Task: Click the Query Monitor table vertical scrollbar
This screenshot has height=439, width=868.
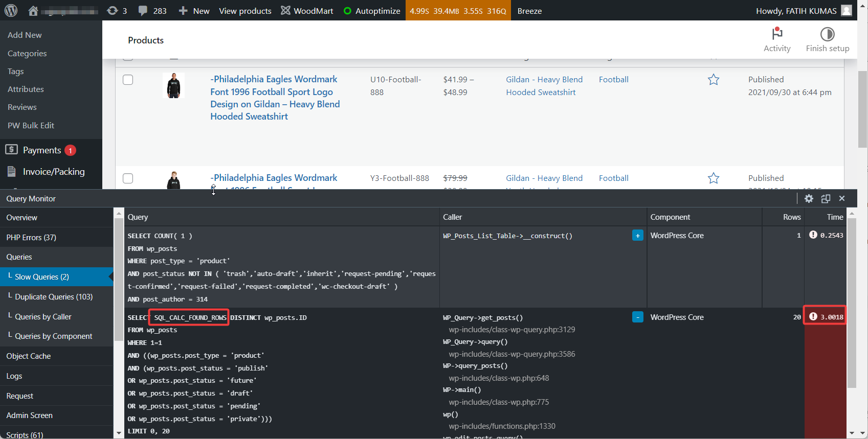Action: (x=852, y=303)
